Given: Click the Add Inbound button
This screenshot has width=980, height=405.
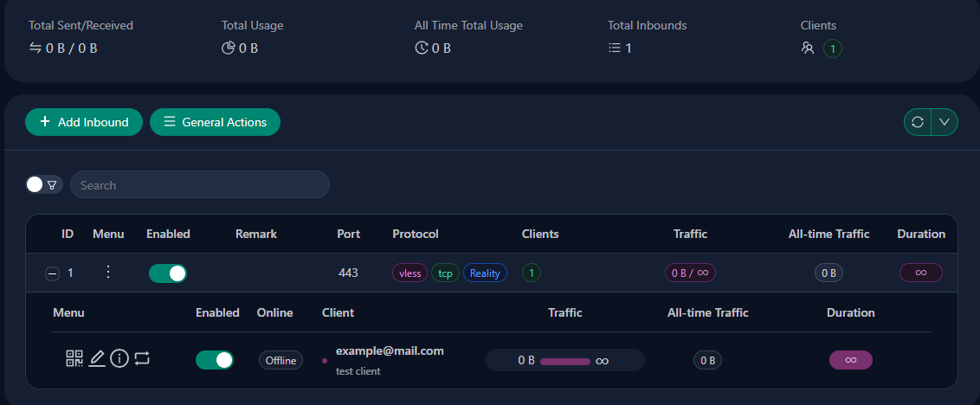Looking at the screenshot, I should click(83, 122).
